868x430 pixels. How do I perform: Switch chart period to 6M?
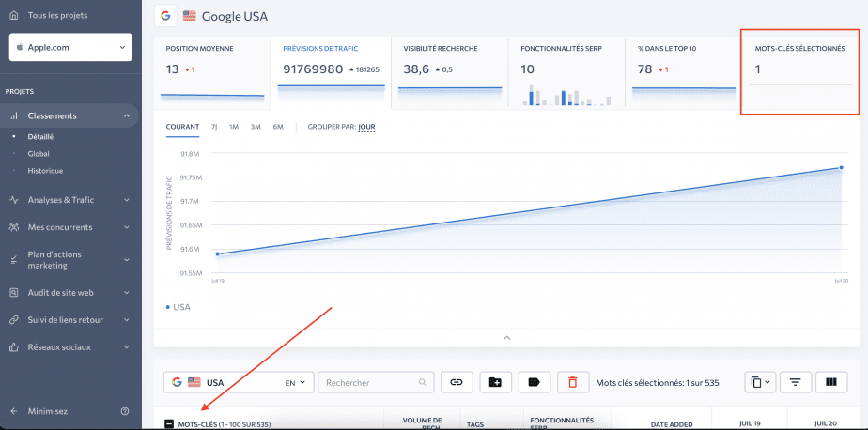coord(278,127)
